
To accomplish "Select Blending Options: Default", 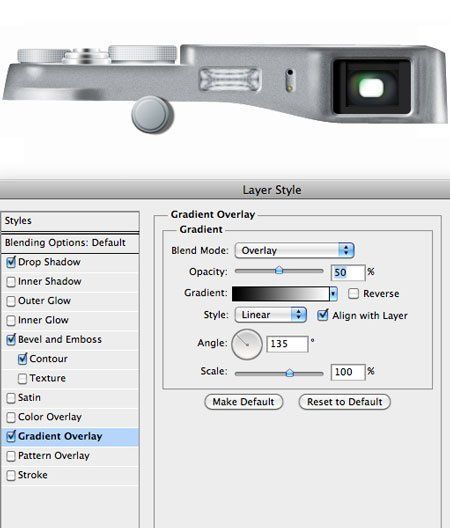I will (x=70, y=243).
